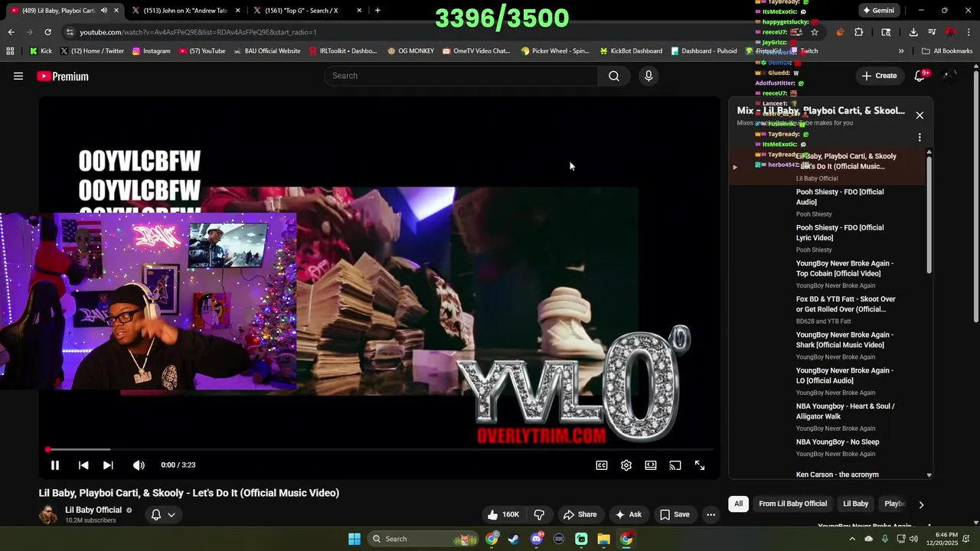Open File Explorer from the taskbar
This screenshot has width=980, height=551.
click(603, 539)
